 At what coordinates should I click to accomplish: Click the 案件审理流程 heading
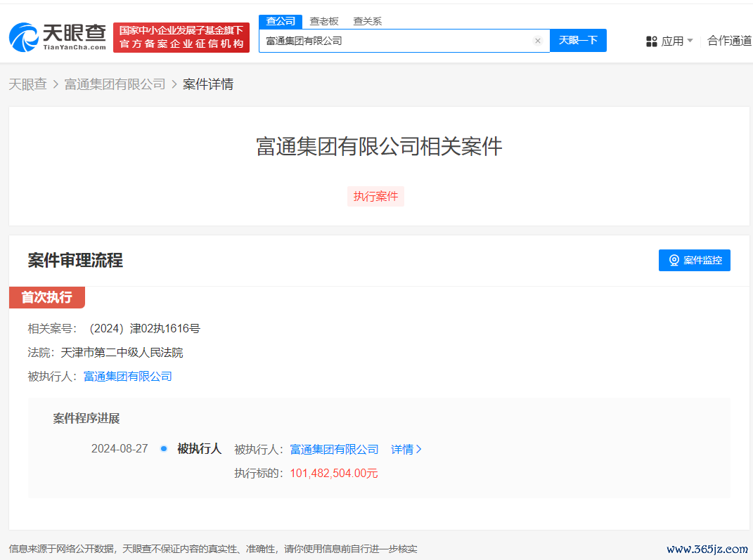(x=75, y=261)
